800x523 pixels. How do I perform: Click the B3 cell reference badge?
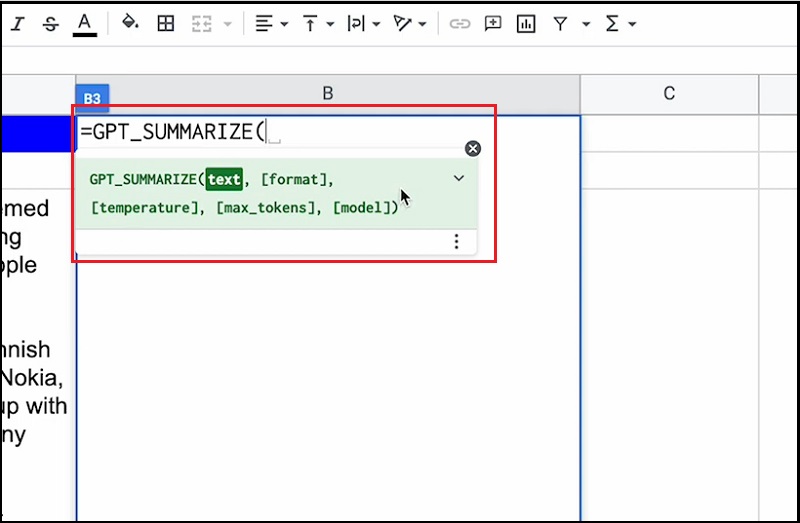tap(92, 98)
